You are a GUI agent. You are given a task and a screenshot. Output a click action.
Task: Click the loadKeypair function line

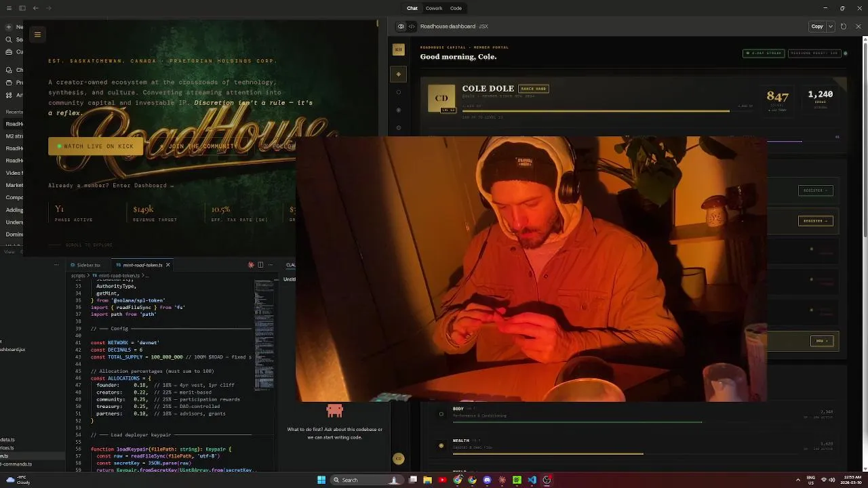pyautogui.click(x=161, y=449)
